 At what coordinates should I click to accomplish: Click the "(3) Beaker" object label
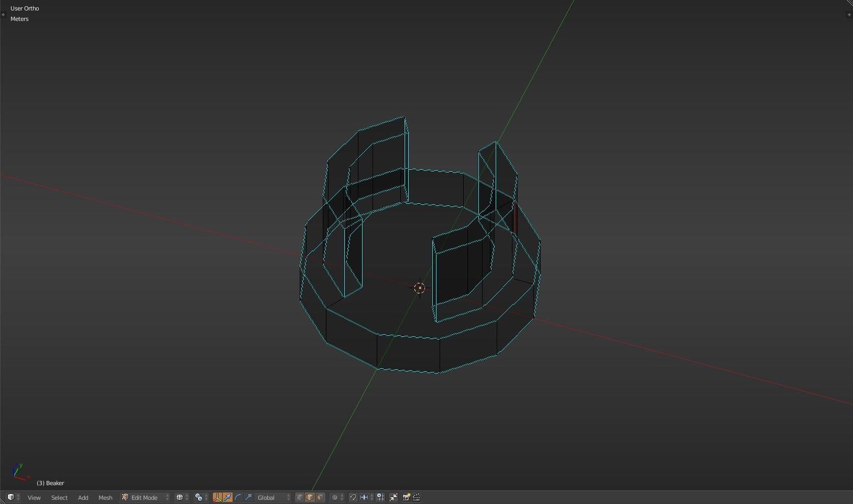click(50, 483)
